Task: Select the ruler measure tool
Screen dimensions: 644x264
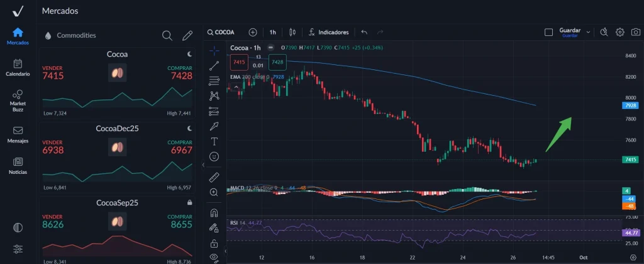Action: coord(214,176)
